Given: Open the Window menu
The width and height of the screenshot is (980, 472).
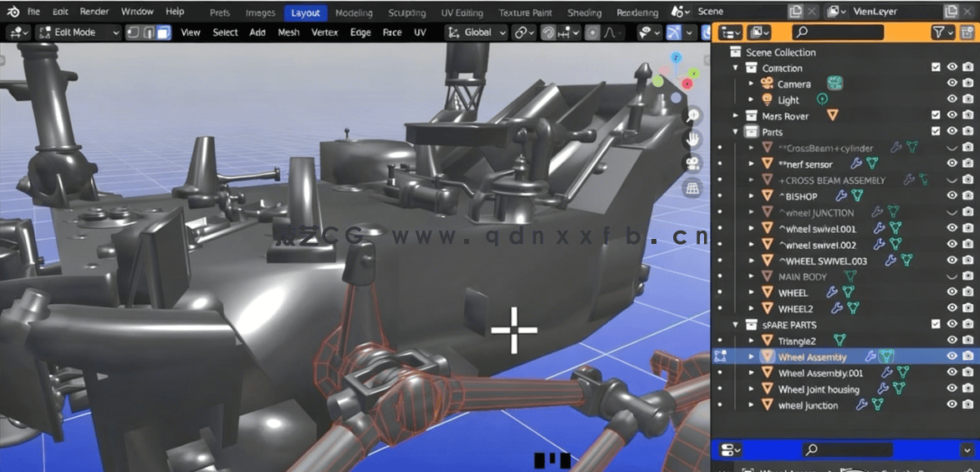Looking at the screenshot, I should 137,11.
